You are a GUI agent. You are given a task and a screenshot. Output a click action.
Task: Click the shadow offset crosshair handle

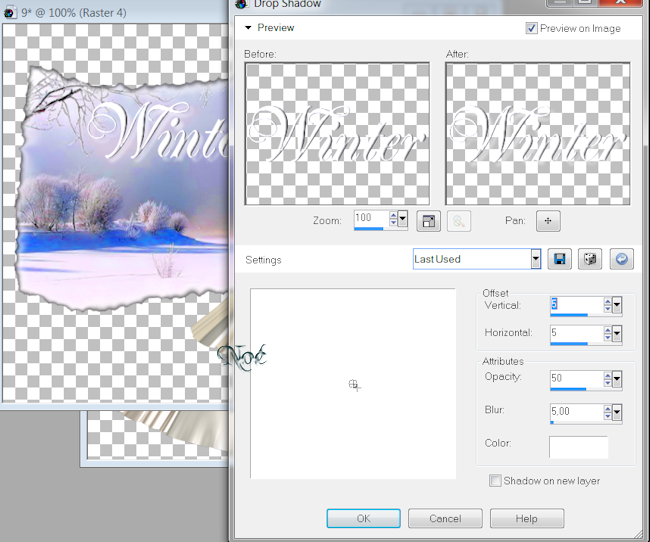click(353, 384)
